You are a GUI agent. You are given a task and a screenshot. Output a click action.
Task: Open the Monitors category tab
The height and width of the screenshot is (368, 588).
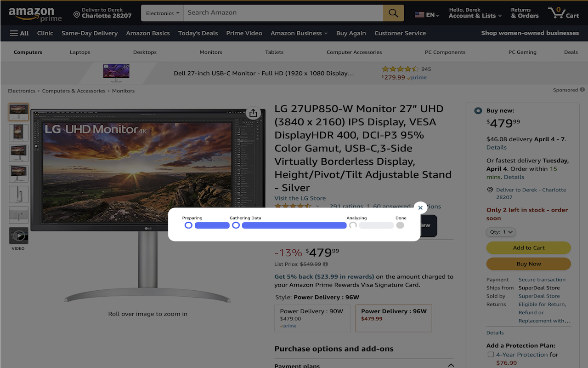click(x=210, y=52)
